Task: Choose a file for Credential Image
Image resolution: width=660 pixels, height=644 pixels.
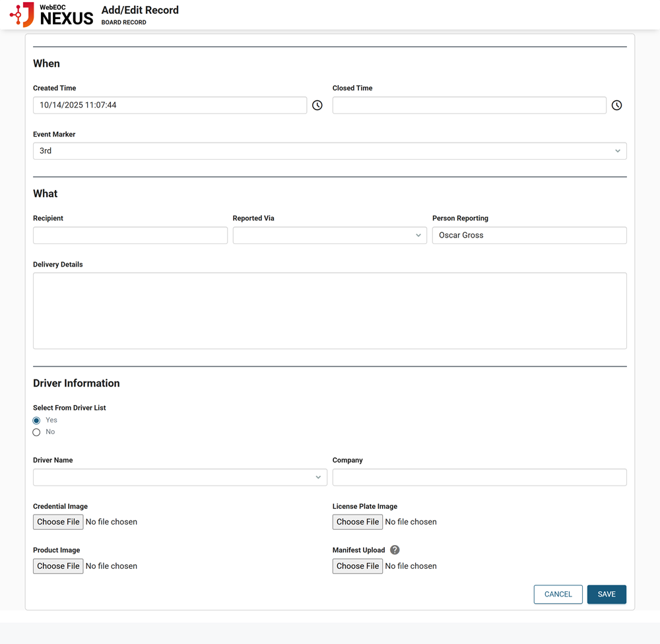Action: coord(58,522)
